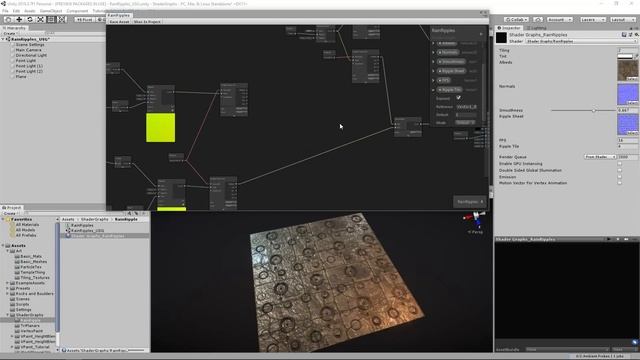Viewport: 640px width, 360px height.
Task: Collapse the RainRipples_USG scene in Hierarchy
Action: coord(3,39)
